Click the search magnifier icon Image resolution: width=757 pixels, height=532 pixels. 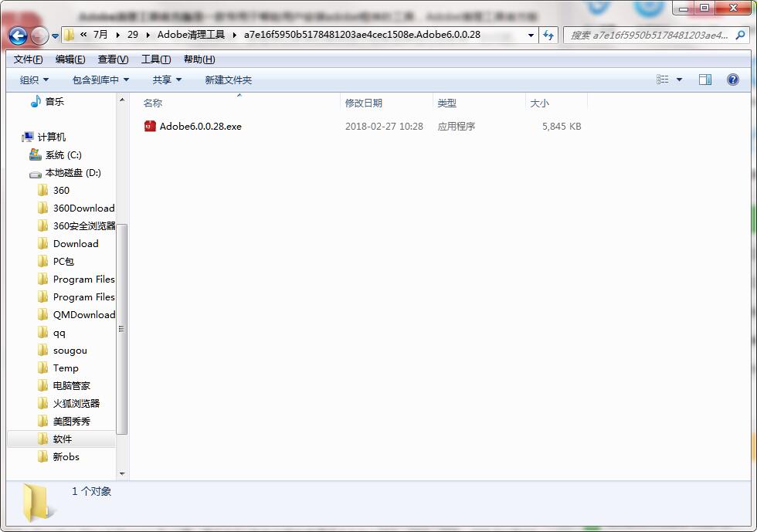point(740,35)
